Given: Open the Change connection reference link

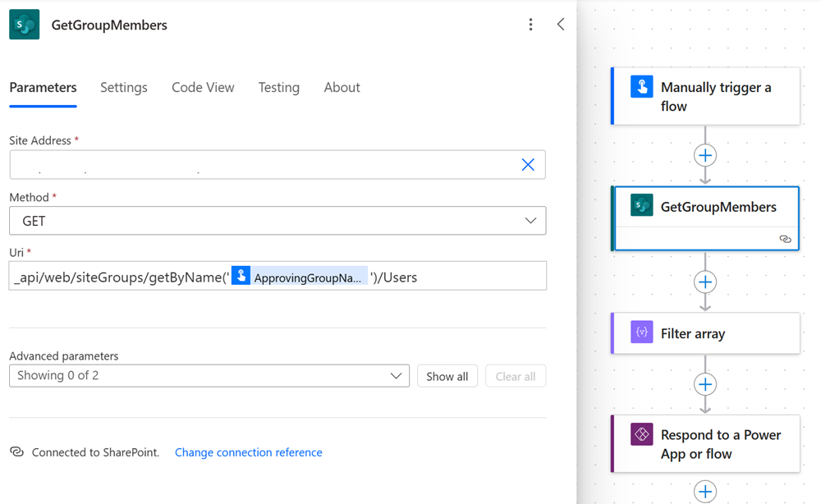Looking at the screenshot, I should 248,452.
